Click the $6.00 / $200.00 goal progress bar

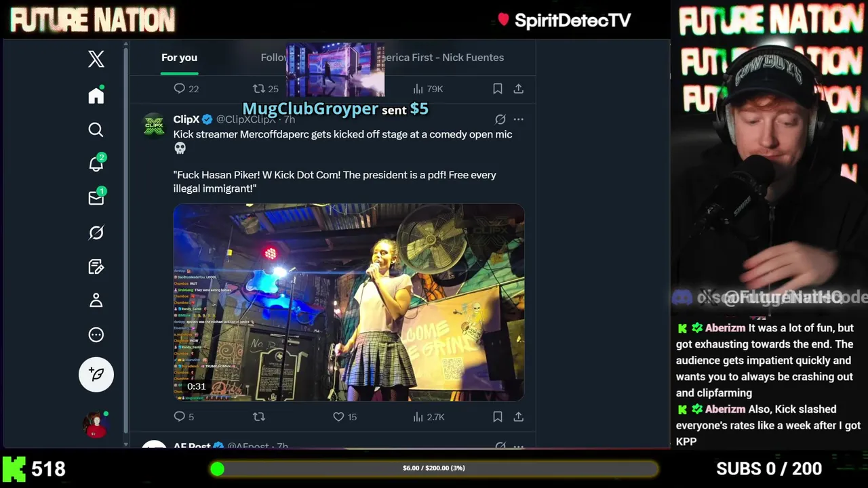point(434,468)
